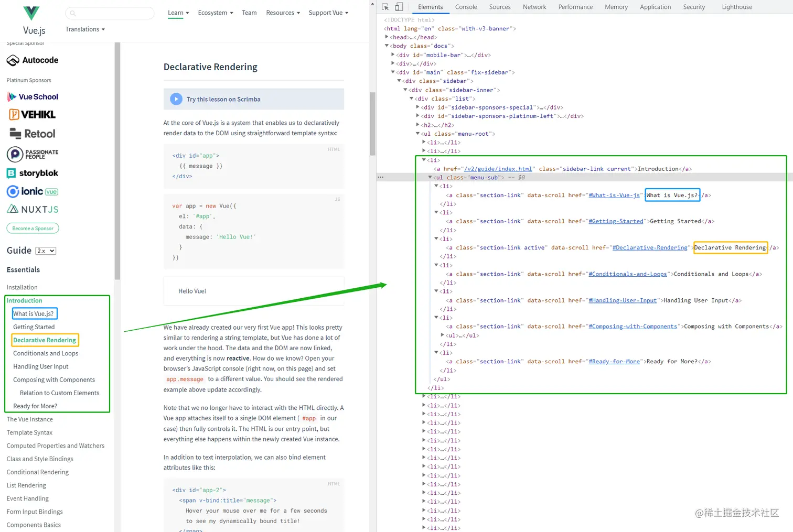The height and width of the screenshot is (532, 793).
Task: Go to Composing with Components sidebar section
Action: click(54, 379)
